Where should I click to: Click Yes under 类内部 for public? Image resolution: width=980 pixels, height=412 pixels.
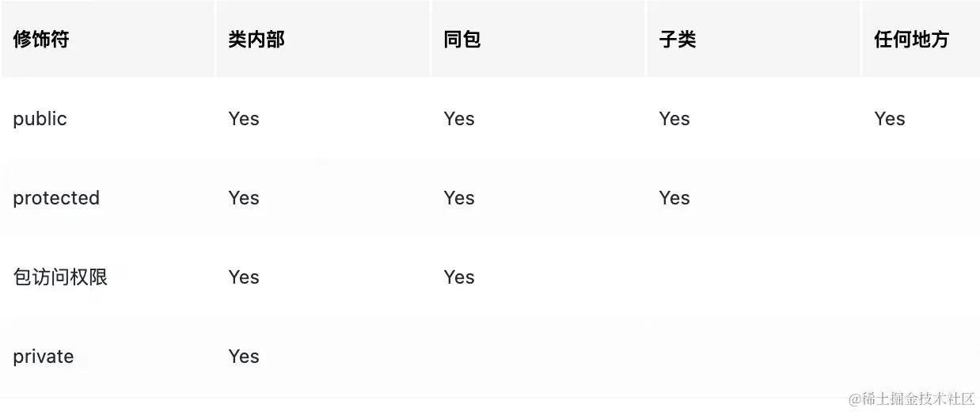244,119
